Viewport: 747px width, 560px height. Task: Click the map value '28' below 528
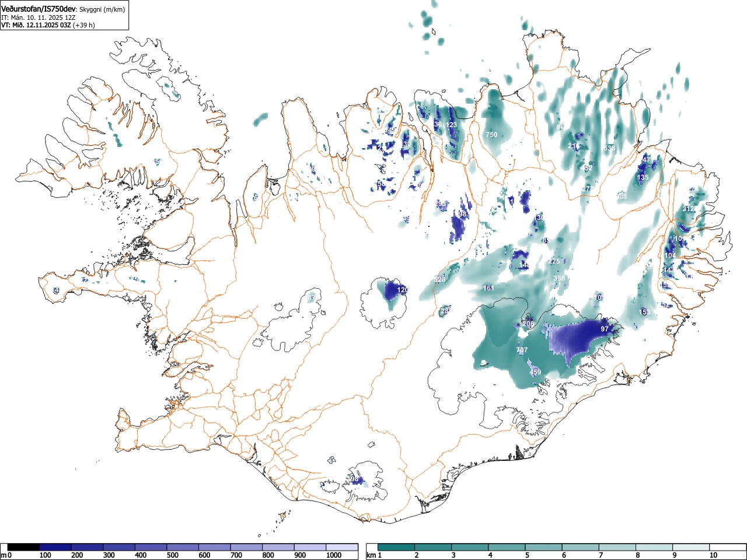[x=444, y=311]
